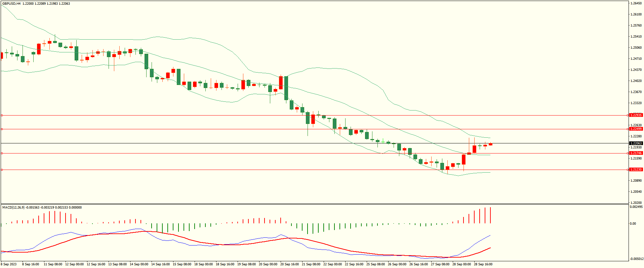Select the 1.21746 red price tag

pyautogui.click(x=636, y=153)
